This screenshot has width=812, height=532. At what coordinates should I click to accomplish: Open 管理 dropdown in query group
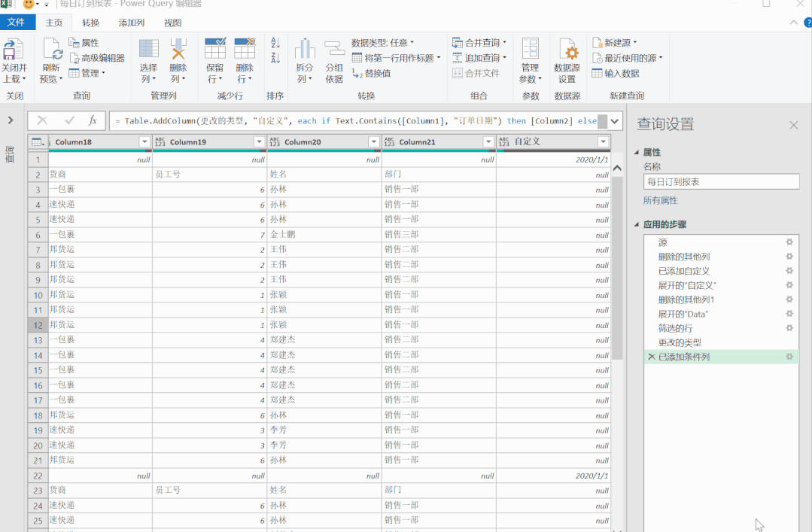tap(87, 73)
